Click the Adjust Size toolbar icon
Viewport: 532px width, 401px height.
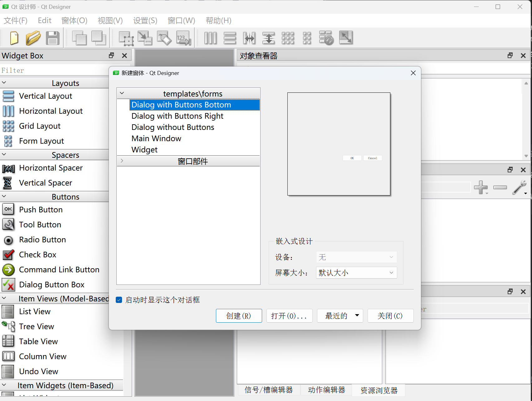coord(346,38)
